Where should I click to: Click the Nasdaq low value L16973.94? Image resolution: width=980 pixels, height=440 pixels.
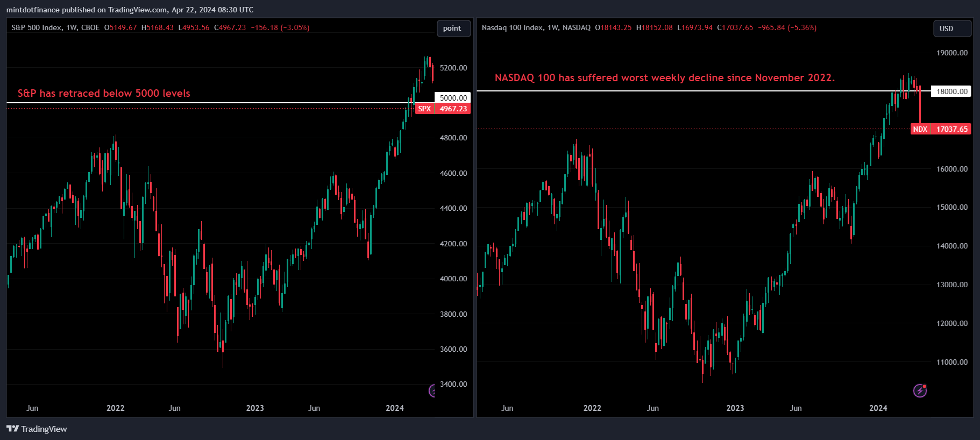pyautogui.click(x=695, y=27)
